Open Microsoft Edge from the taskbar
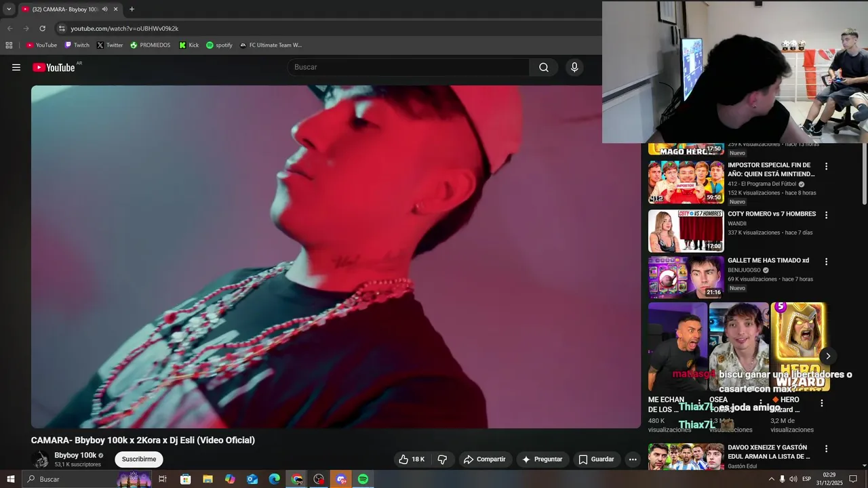 (x=274, y=479)
